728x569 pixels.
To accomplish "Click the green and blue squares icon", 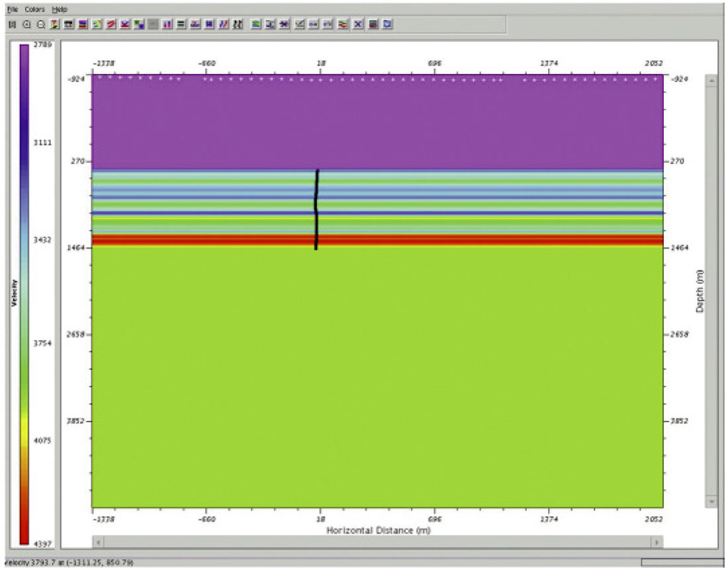I will pos(139,24).
